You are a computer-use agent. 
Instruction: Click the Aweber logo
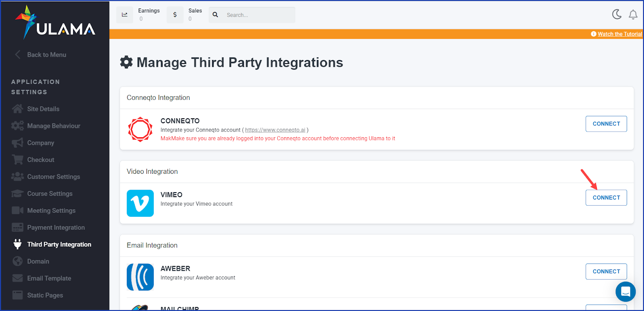(140, 277)
